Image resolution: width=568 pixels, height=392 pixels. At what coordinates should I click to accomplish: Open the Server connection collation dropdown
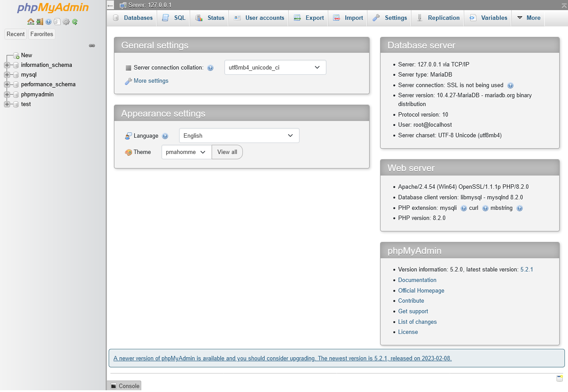pos(275,67)
